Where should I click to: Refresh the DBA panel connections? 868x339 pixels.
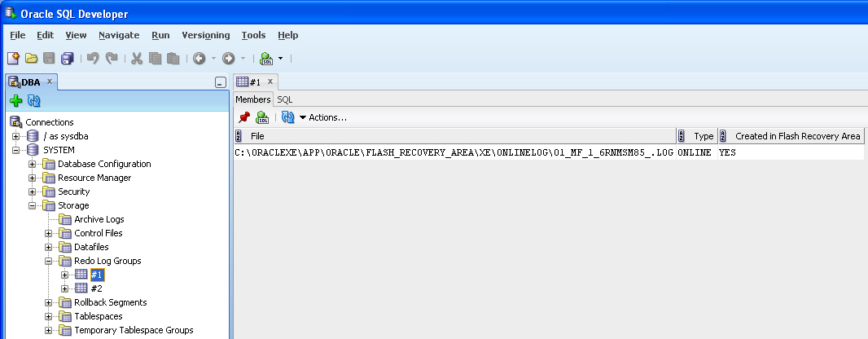click(x=34, y=101)
